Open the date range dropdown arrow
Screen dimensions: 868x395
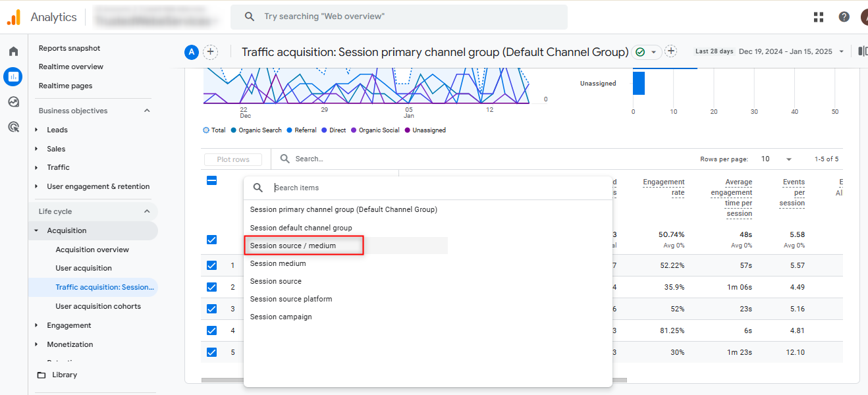point(841,52)
